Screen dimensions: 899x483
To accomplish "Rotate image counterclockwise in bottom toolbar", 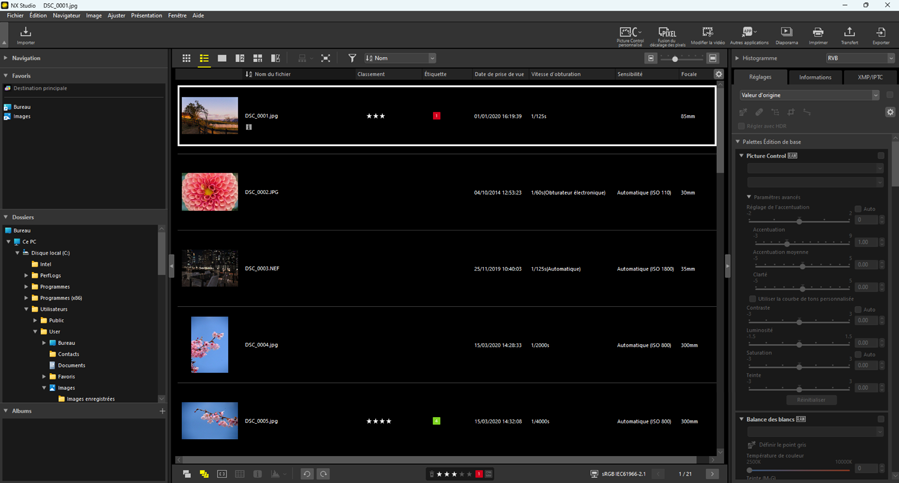I will tap(307, 474).
